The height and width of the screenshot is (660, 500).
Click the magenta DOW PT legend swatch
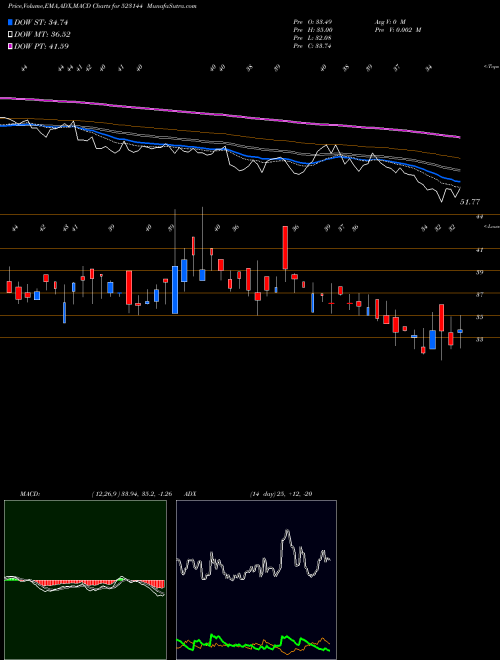[x=11, y=46]
